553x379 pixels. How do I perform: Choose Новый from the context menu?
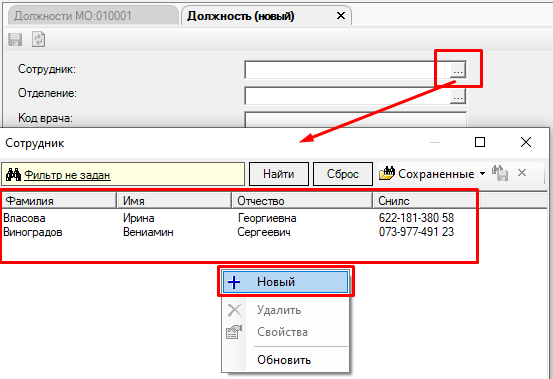click(x=285, y=282)
